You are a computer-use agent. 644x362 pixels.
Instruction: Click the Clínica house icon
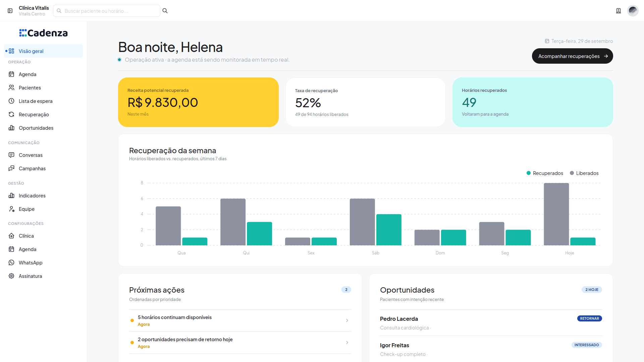tap(11, 236)
